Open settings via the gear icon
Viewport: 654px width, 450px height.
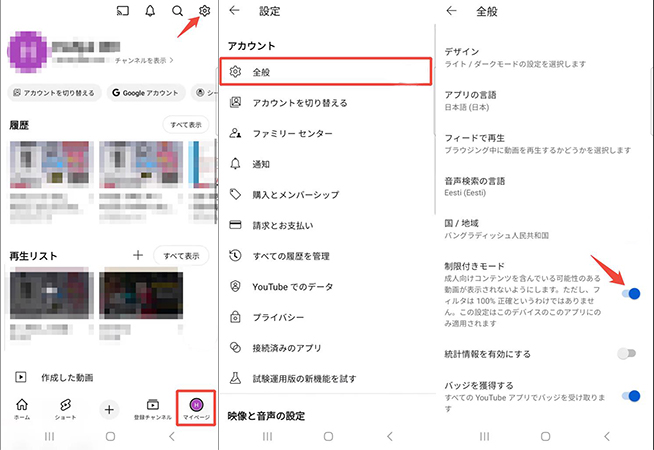click(x=204, y=10)
